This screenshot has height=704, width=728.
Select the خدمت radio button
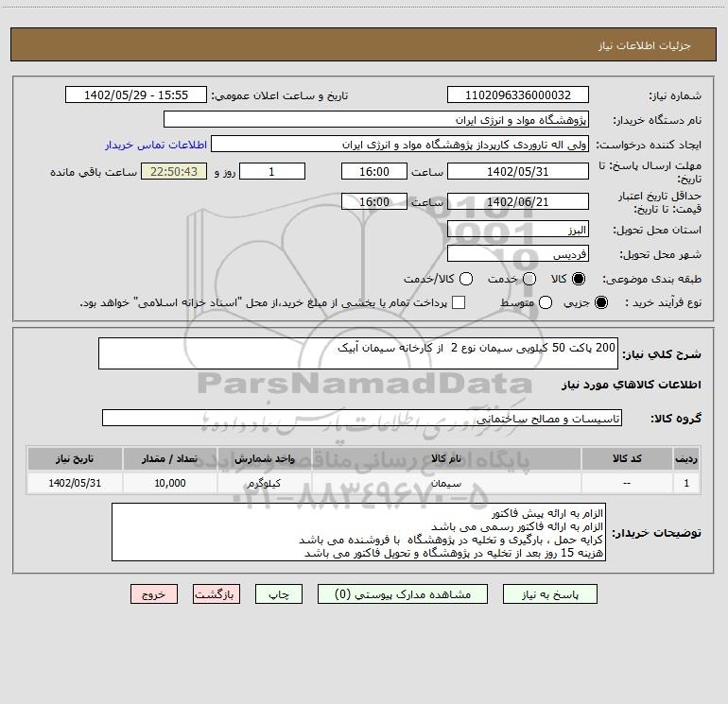click(529, 279)
